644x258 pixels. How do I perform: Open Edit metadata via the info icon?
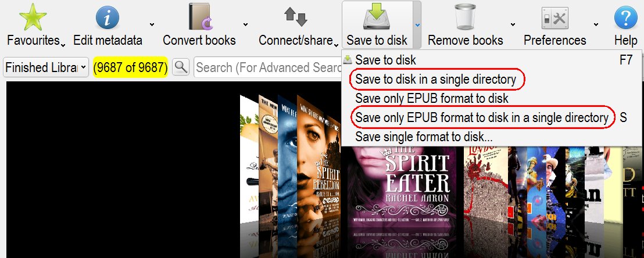[x=107, y=17]
